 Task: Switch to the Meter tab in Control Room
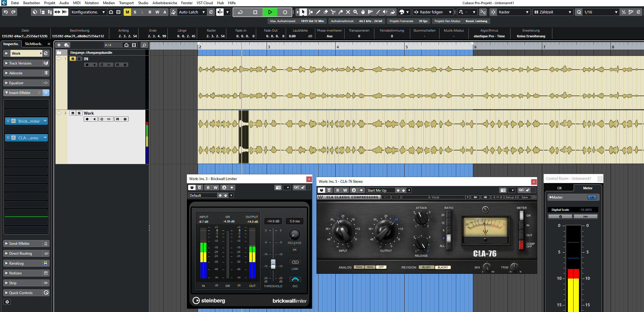[x=588, y=188]
